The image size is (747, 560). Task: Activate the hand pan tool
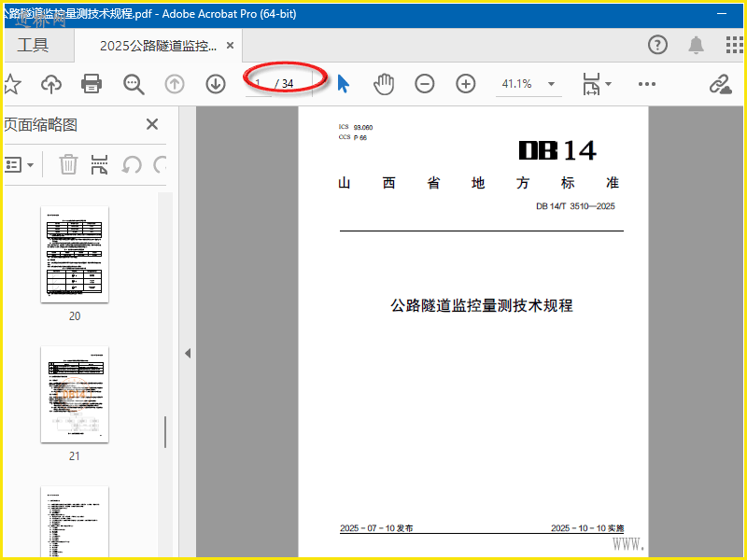tap(384, 84)
